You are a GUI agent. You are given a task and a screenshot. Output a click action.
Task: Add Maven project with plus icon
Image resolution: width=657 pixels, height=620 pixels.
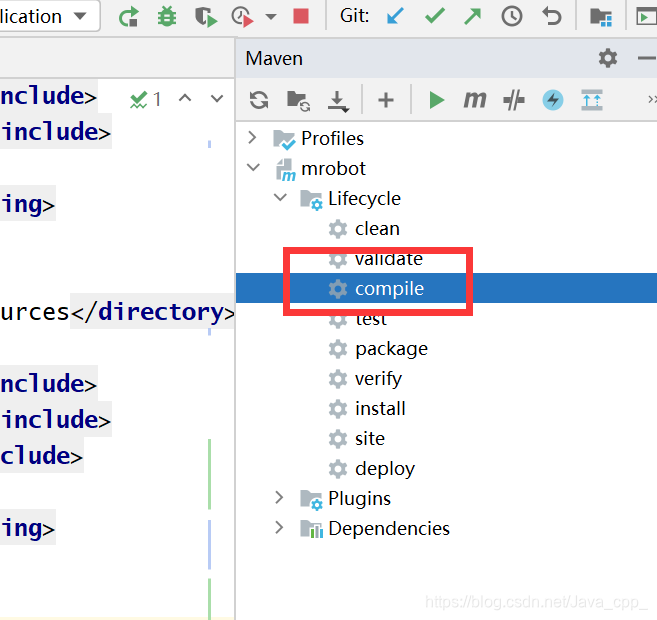(385, 100)
